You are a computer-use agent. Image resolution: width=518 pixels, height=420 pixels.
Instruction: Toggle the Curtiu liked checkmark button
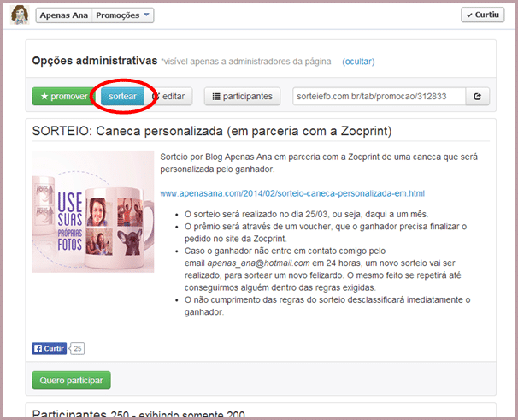coord(482,15)
